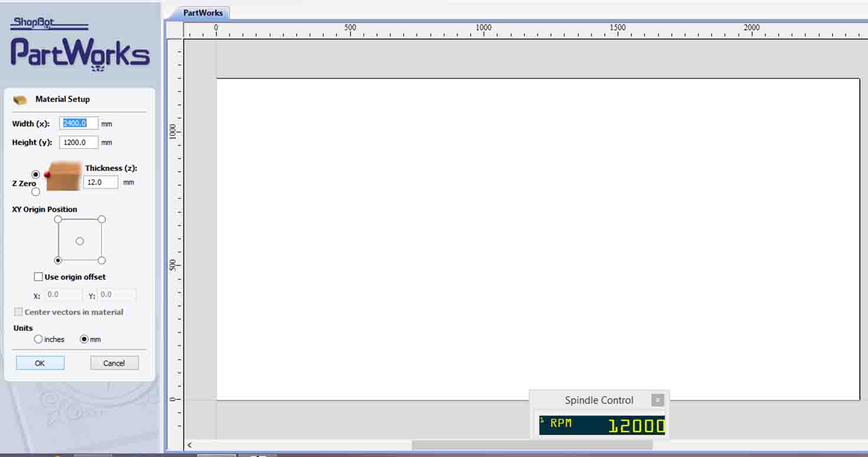The width and height of the screenshot is (868, 457).
Task: Click the 500 mark on vertical ruler
Action: [173, 264]
